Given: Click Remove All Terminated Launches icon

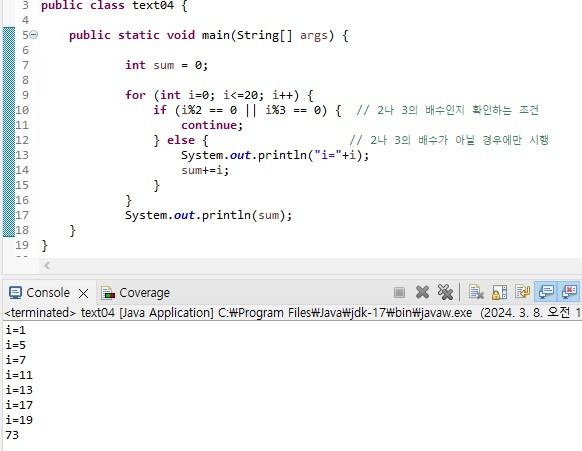Looking at the screenshot, I should pos(445,292).
